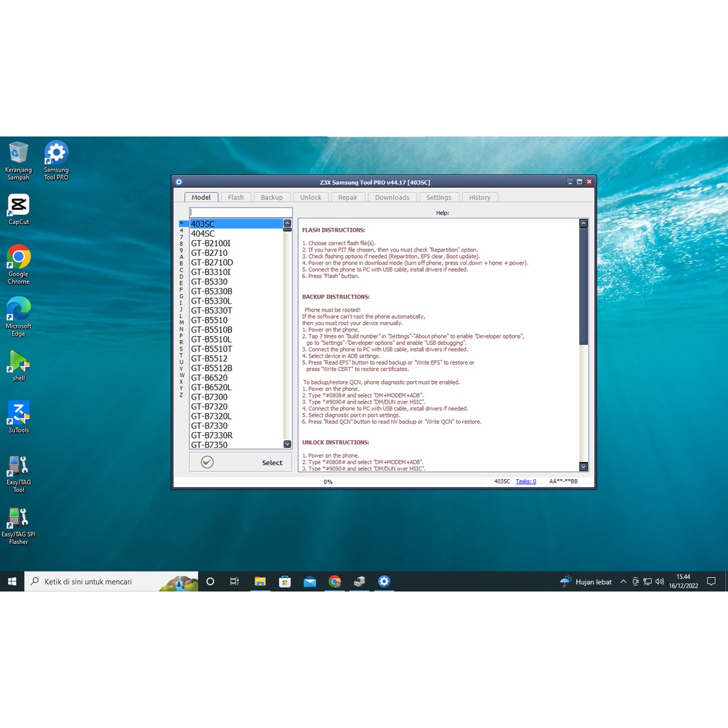Open File Explorer from the taskbar

coord(260,582)
